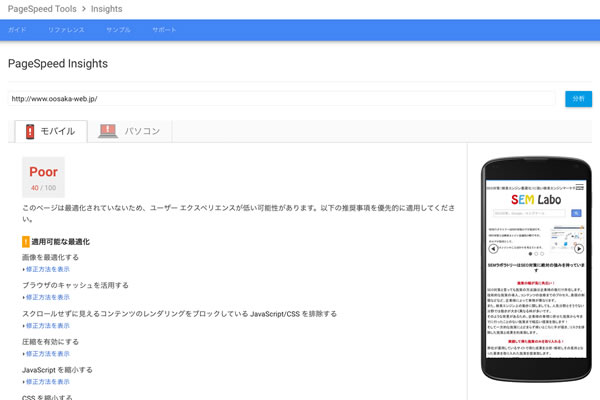The image size is (600, 400).
Task: Open the PageSpeed Tools breadcrumb link
Action: point(42,9)
